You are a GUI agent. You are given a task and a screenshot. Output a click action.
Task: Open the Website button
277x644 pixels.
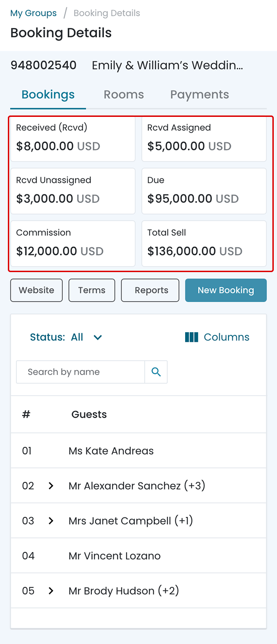pos(36,290)
